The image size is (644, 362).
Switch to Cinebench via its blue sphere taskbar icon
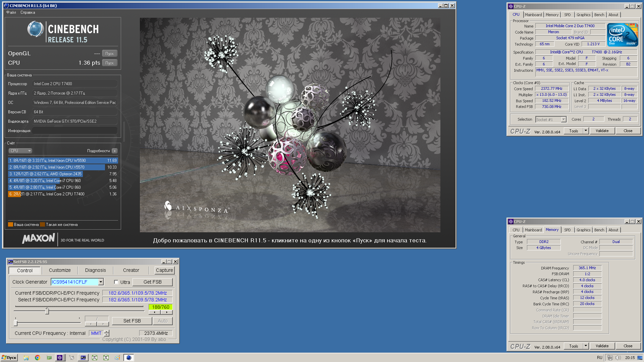129,358
